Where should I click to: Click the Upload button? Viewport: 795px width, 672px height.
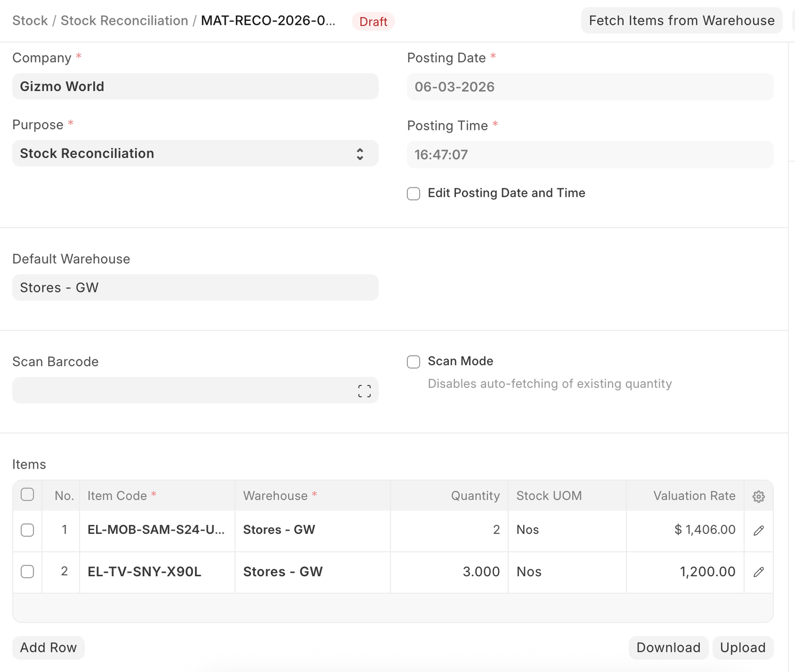pyautogui.click(x=742, y=648)
